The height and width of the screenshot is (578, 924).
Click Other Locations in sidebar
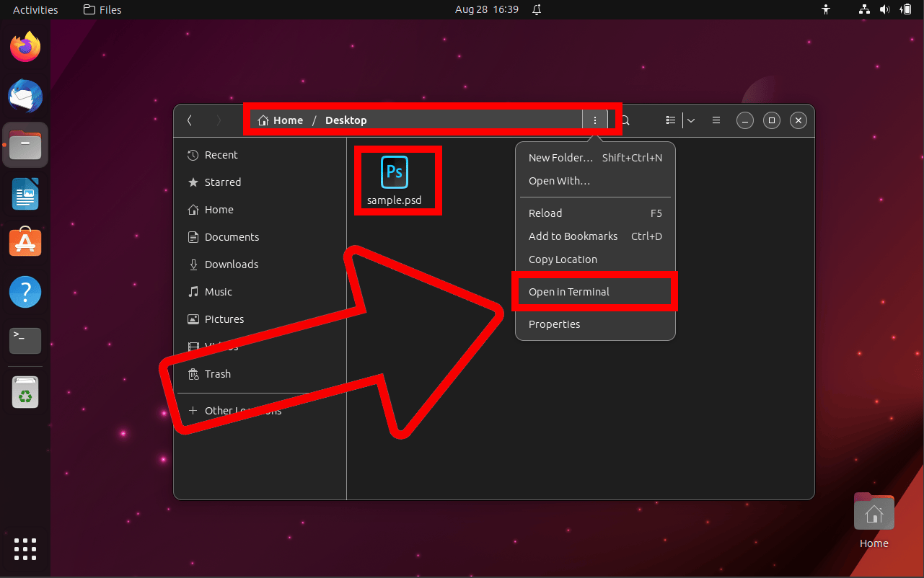[242, 409]
